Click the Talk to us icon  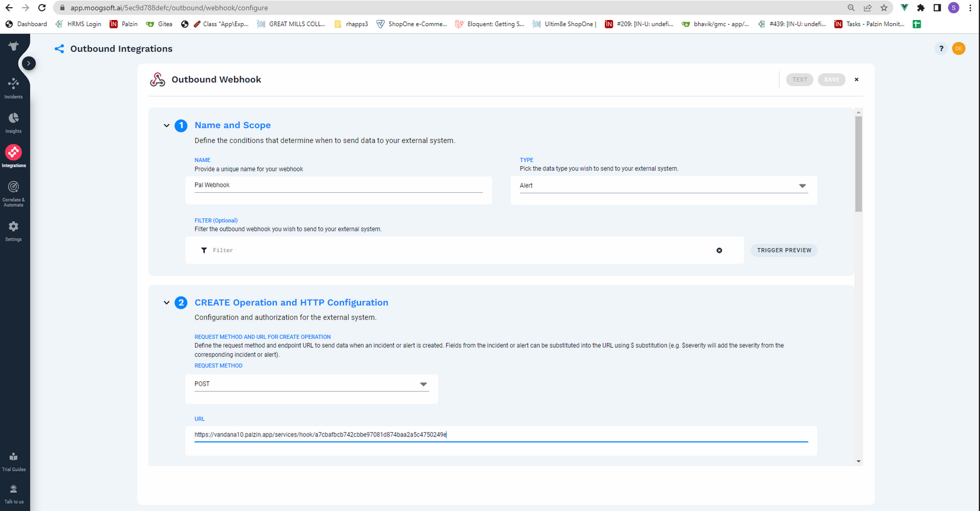coord(13,494)
